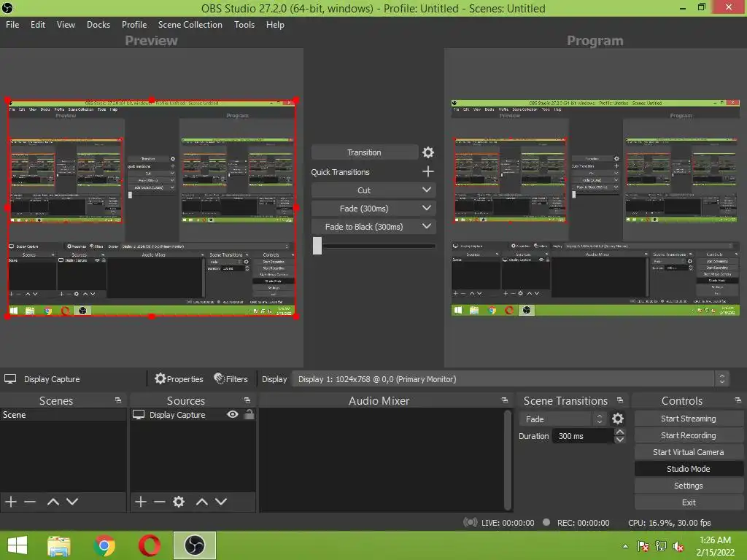
Task: Pop out the Controls dock icon
Action: (738, 400)
